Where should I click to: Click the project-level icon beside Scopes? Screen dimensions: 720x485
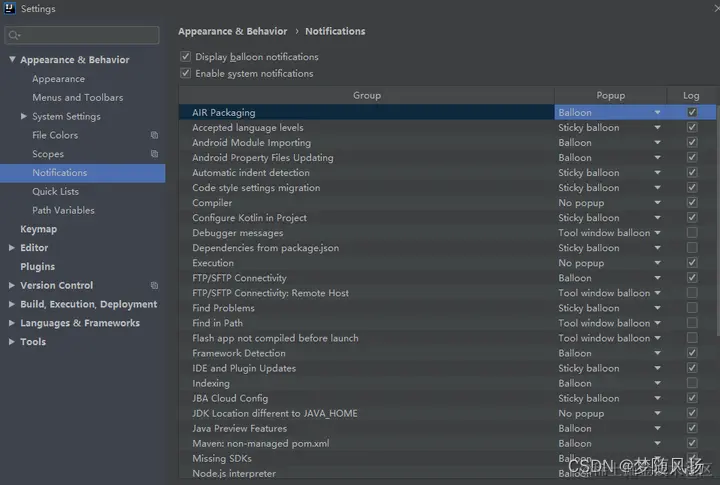(x=154, y=154)
